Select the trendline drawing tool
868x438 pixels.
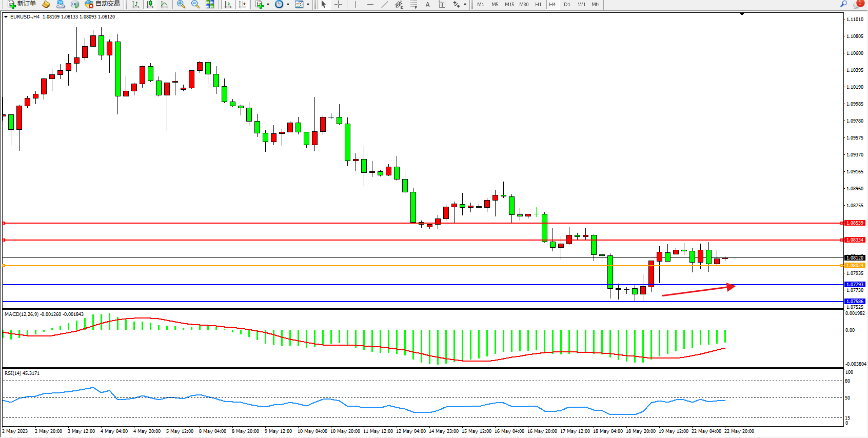point(385,4)
